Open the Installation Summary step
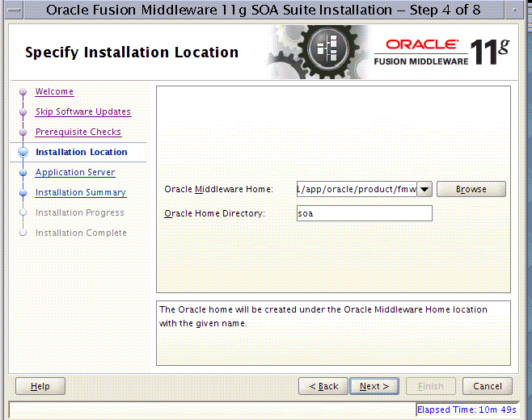The width and height of the screenshot is (532, 420). [x=81, y=192]
